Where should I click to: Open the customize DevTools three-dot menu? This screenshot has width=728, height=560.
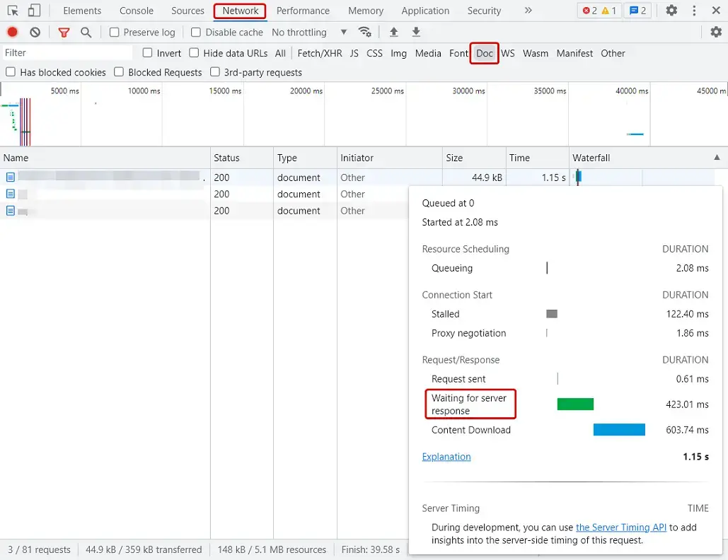[694, 10]
